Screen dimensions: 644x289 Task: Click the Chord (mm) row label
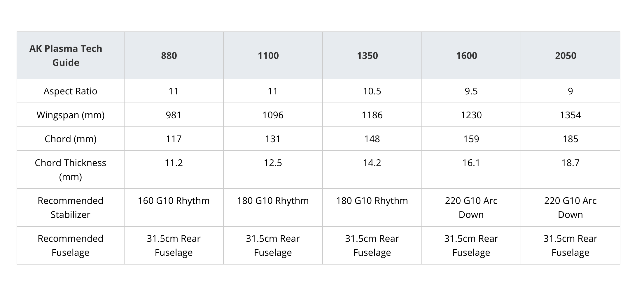click(x=70, y=139)
